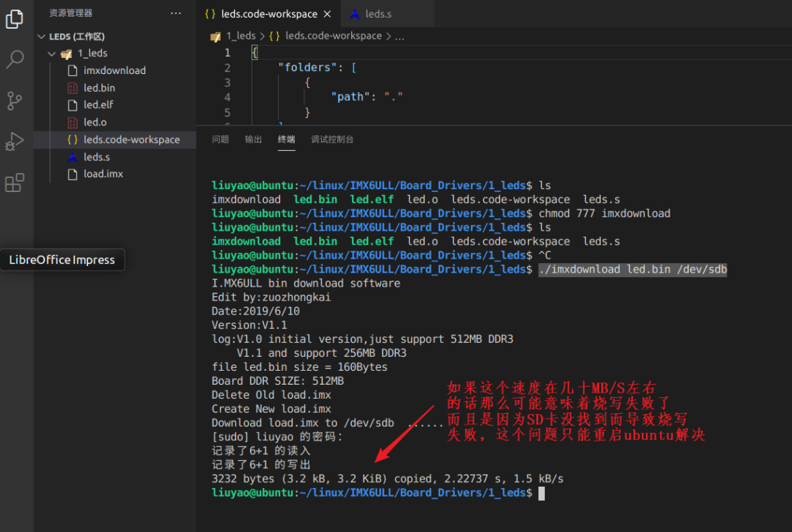This screenshot has width=792, height=532.
Task: Click the "^C" terminal prompt line
Action: click(x=381, y=256)
